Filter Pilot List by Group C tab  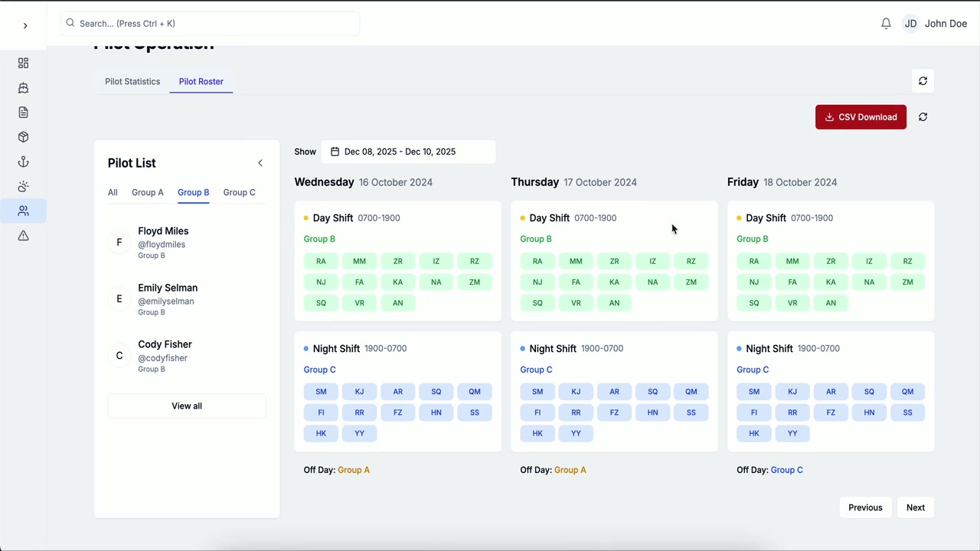[240, 192]
